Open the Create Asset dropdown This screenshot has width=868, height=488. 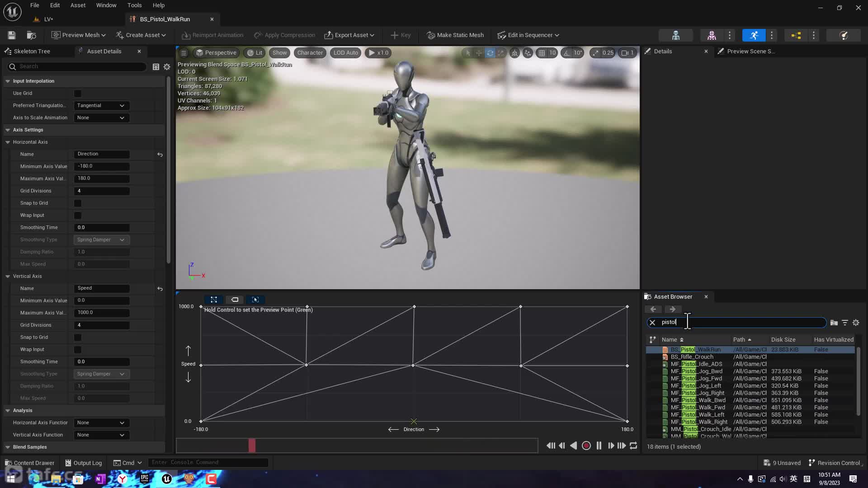pyautogui.click(x=141, y=35)
